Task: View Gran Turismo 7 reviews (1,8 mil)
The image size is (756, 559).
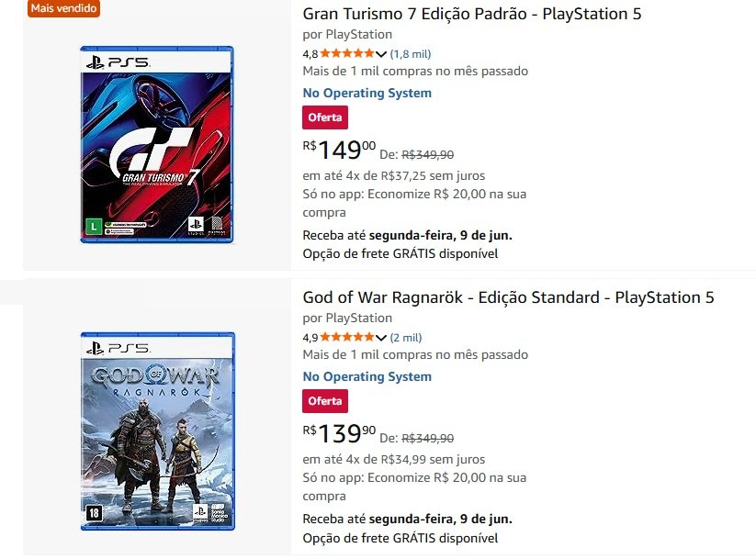Action: click(x=411, y=54)
